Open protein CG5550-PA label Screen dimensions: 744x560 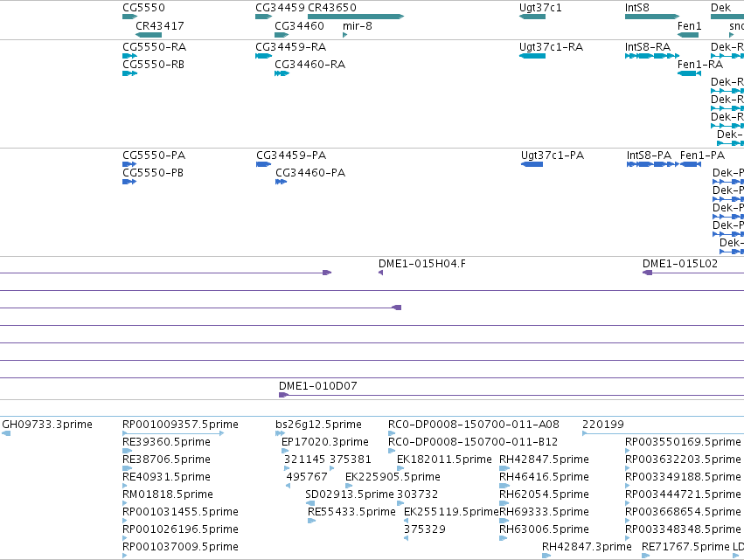pyautogui.click(x=154, y=156)
